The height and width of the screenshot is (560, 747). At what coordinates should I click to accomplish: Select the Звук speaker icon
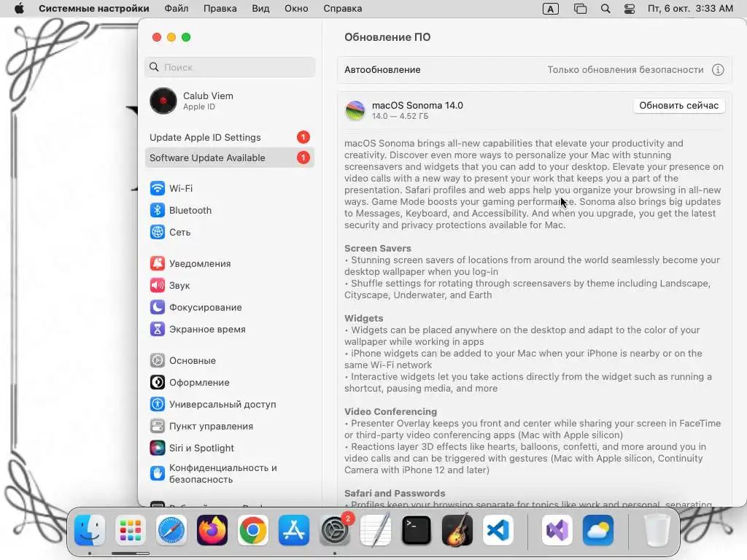(x=158, y=285)
